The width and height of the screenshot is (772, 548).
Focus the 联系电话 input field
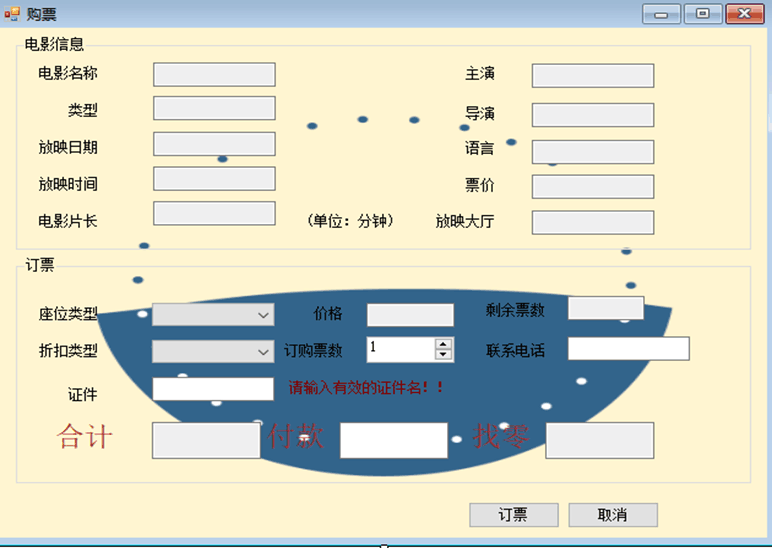pos(628,349)
